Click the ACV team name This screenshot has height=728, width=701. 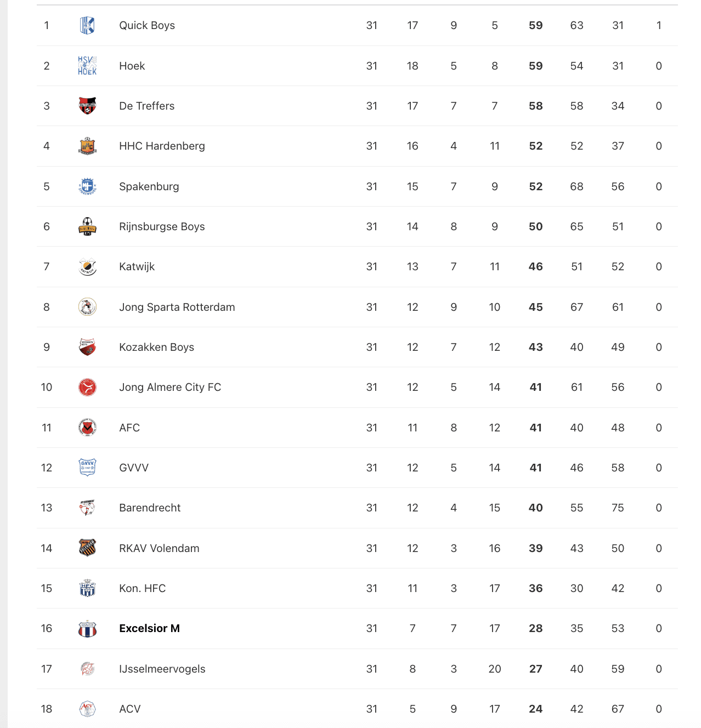pyautogui.click(x=130, y=709)
